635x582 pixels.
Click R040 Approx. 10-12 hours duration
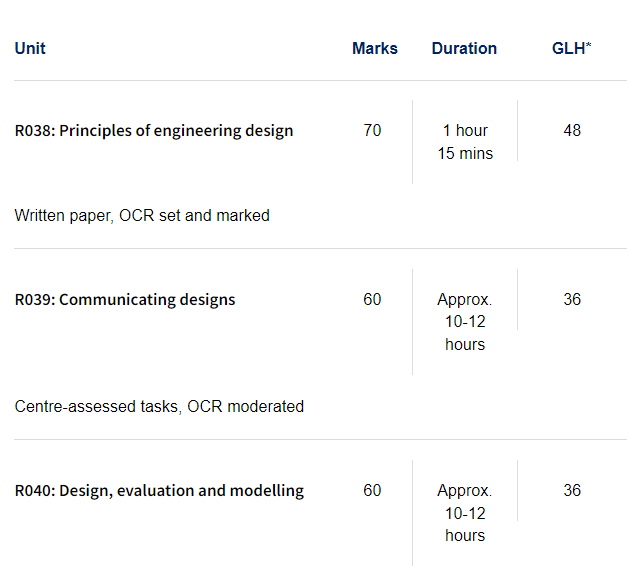pyautogui.click(x=465, y=513)
